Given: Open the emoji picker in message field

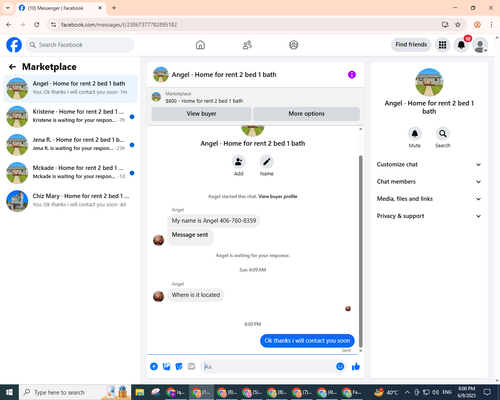Looking at the screenshot, I should [340, 367].
